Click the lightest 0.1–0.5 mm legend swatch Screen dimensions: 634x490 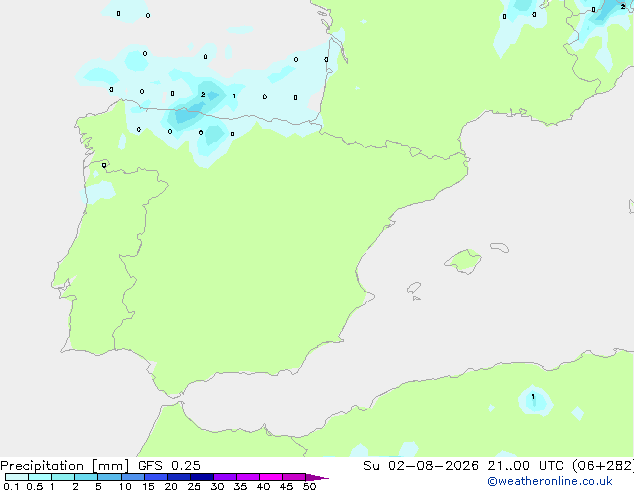[x=17, y=477]
